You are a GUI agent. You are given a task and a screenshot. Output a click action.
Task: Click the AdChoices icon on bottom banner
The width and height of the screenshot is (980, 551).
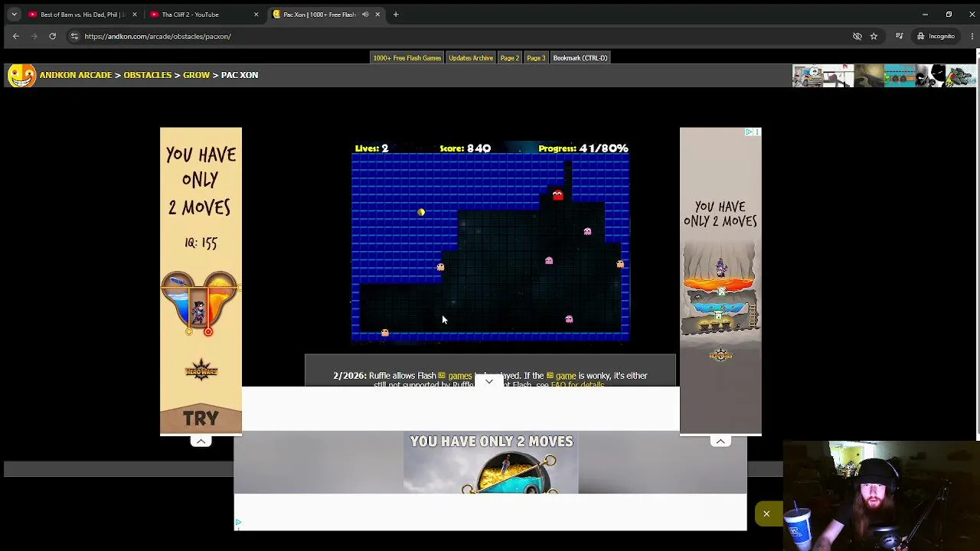pyautogui.click(x=238, y=523)
